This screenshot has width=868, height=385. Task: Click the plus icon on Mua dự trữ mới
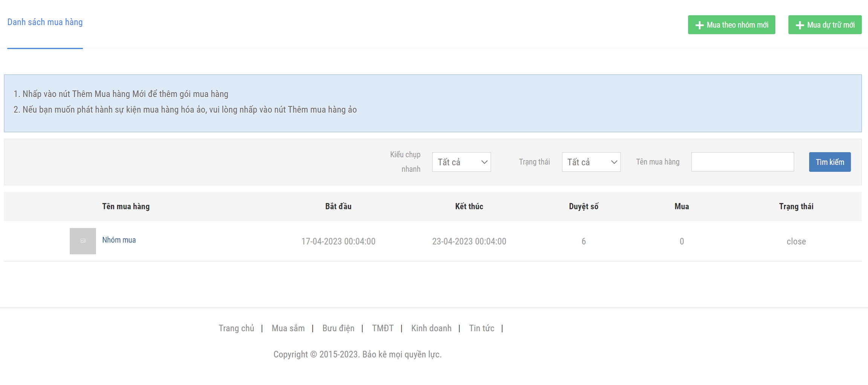pos(799,25)
